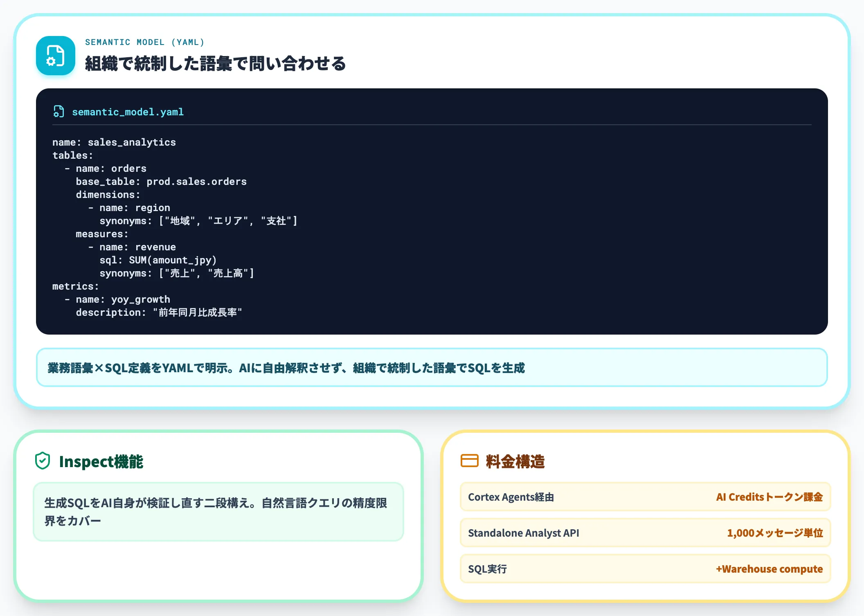Click the credit card icon beside 料金構造

[x=470, y=461]
